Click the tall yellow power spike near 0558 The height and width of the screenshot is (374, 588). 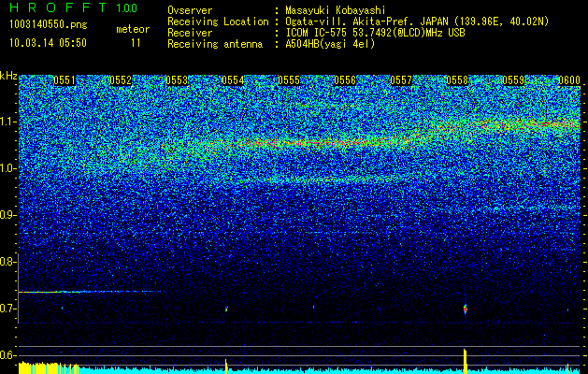click(x=465, y=361)
